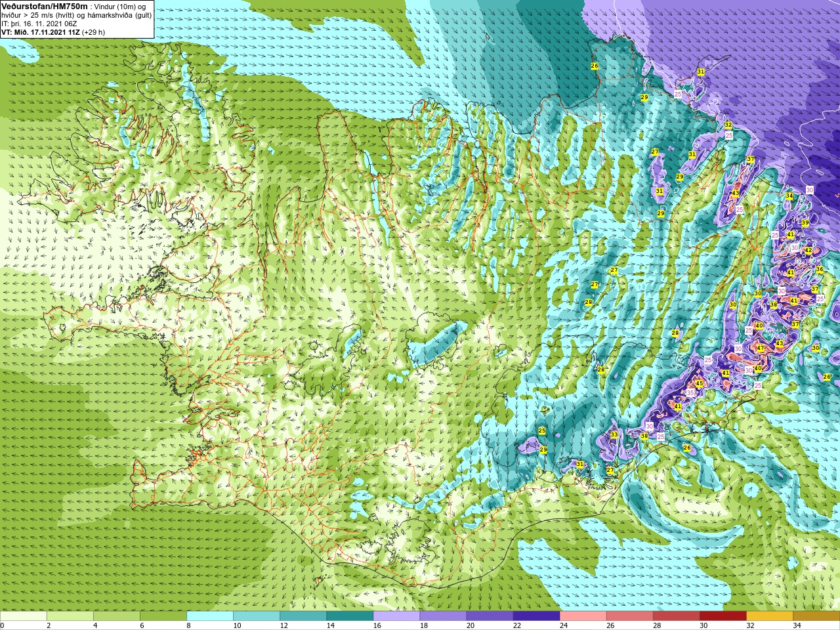The width and height of the screenshot is (840, 630).
Task: Click the '28' tick label on the color scale
Action: [656, 625]
